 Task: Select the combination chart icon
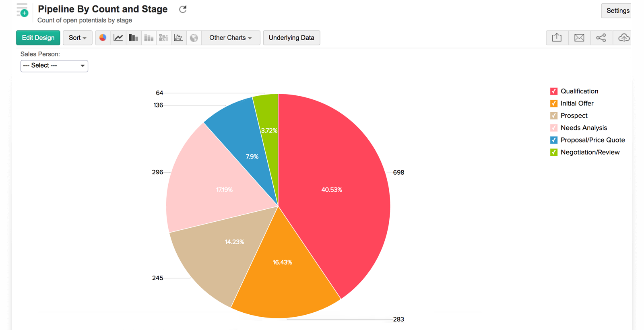click(x=164, y=38)
